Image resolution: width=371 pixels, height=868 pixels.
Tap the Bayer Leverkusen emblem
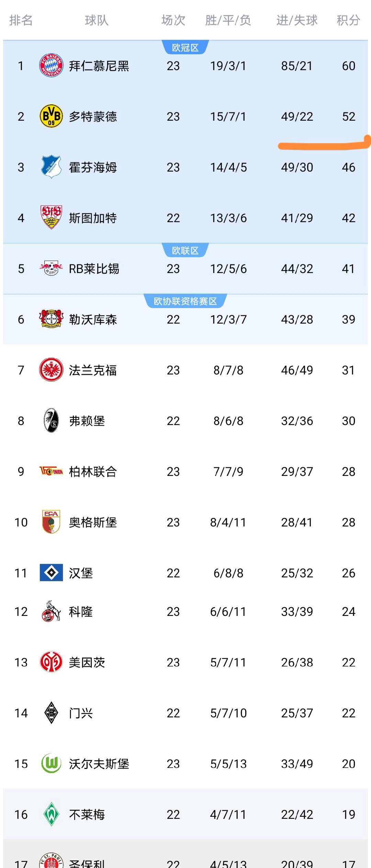coord(51,319)
